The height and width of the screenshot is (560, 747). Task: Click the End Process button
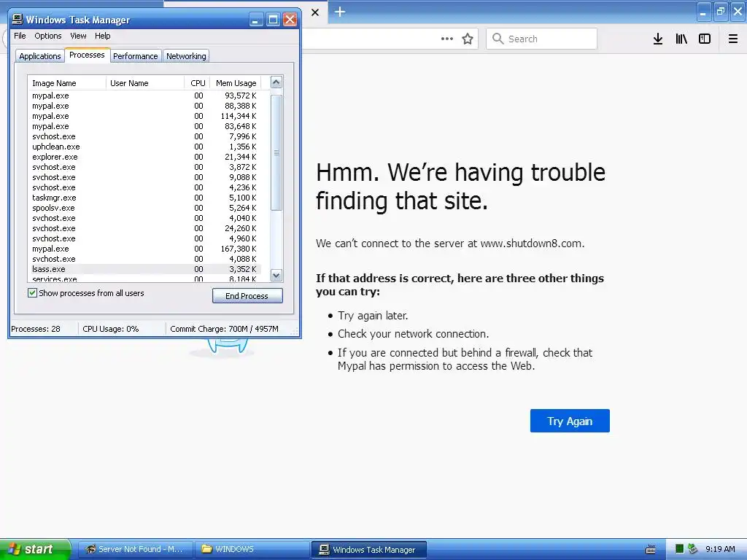247,296
